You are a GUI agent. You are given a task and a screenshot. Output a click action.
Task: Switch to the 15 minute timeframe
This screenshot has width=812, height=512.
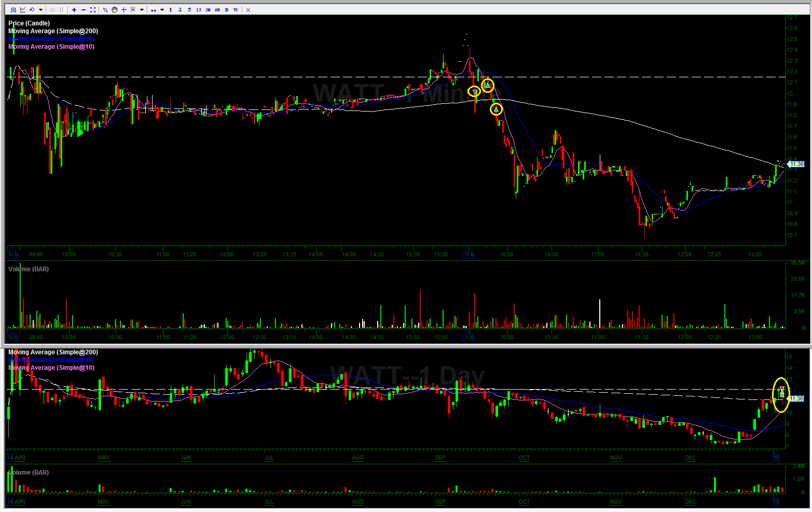click(x=199, y=10)
